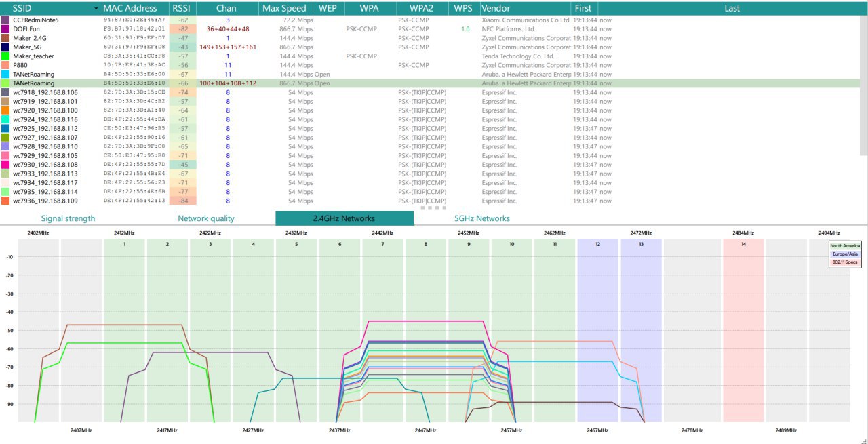868x444 pixels.
Task: Select the 2.4GHz Networks tab
Action: coord(344,218)
